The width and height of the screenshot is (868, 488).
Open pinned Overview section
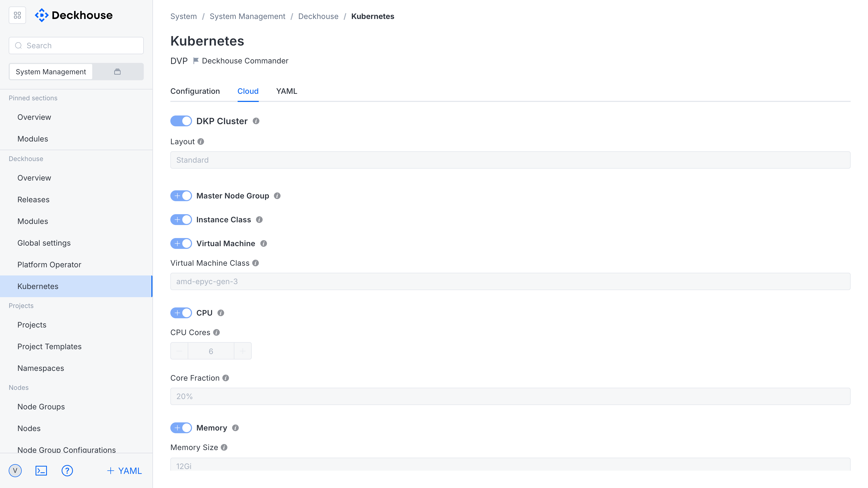(x=76, y=117)
